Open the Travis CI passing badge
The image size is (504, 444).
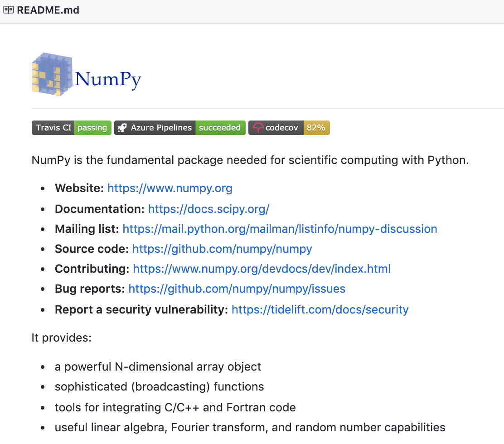(71, 128)
